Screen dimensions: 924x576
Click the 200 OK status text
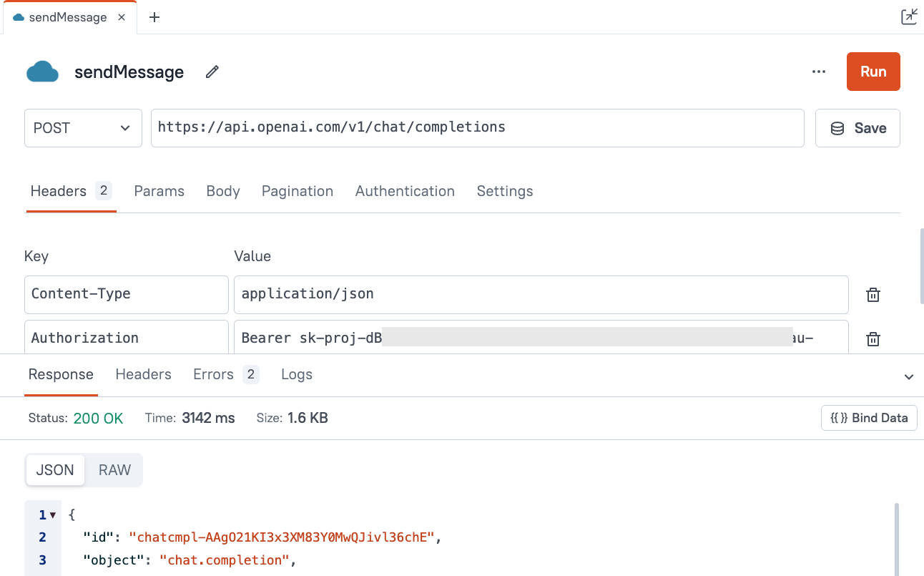[x=98, y=419]
